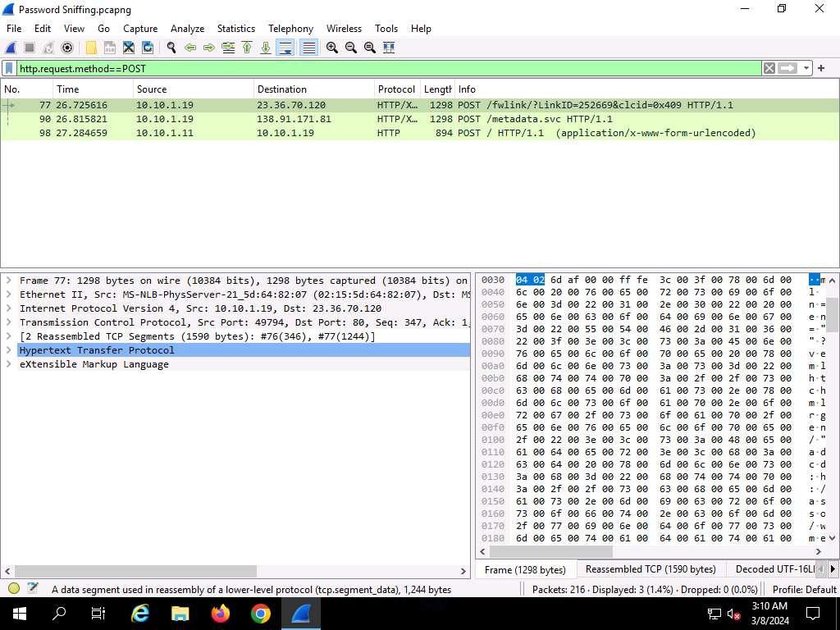Zoom in on the packet text
Image resolution: width=840 pixels, height=630 pixels.
(331, 48)
